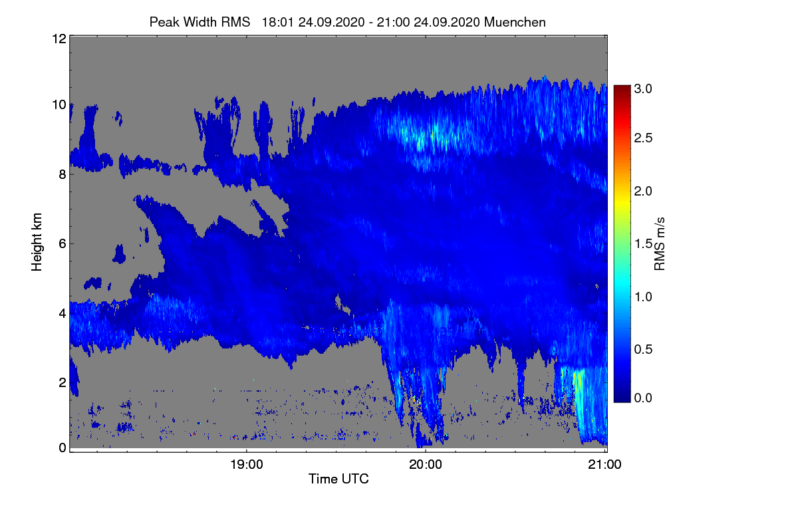Click the plot title 'Peak Width RMS'
This screenshot has height=532, width=798.
[x=199, y=22]
